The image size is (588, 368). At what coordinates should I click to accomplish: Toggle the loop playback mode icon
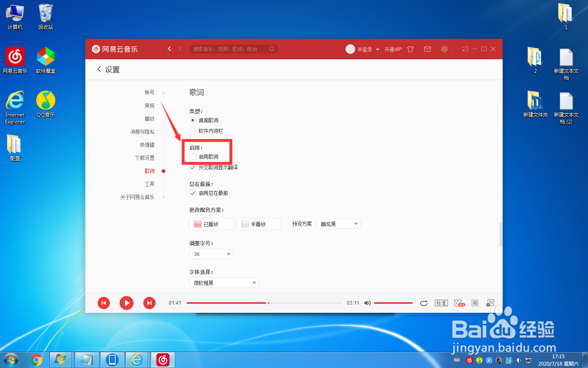pos(424,303)
